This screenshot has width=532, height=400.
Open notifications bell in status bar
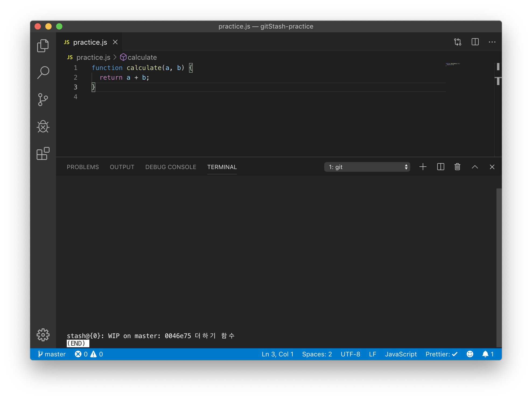(x=488, y=354)
